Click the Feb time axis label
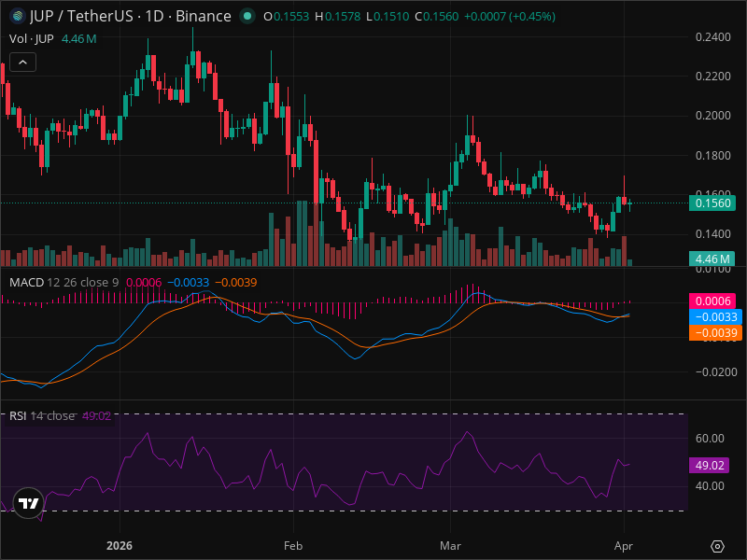This screenshot has height=560, width=747. point(293,546)
